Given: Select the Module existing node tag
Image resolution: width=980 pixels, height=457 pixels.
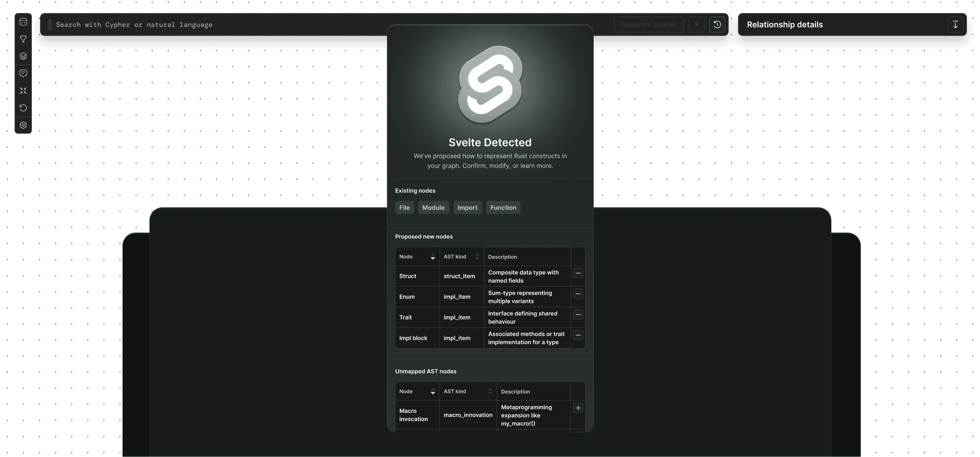Looking at the screenshot, I should 433,207.
